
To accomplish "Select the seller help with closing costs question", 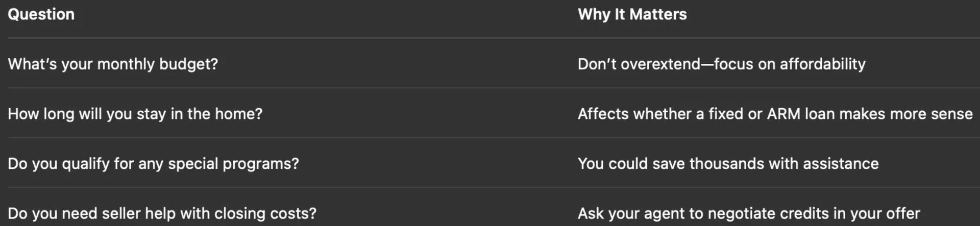I will 162,213.
